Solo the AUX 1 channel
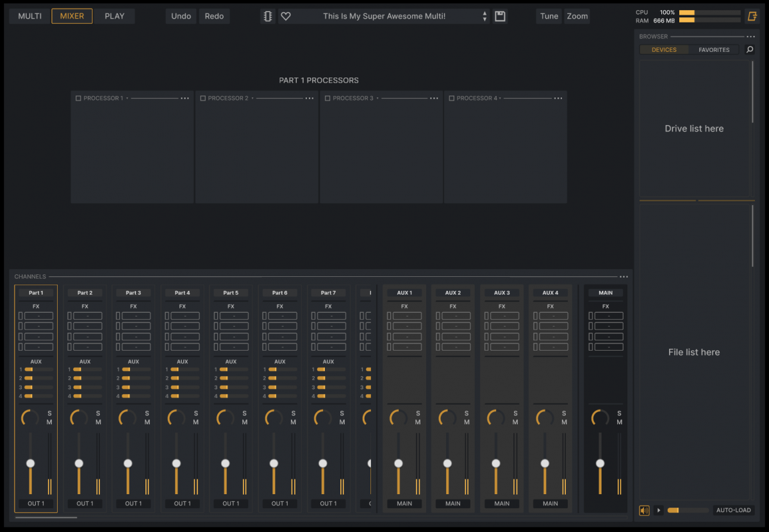The width and height of the screenshot is (769, 532). [x=418, y=413]
